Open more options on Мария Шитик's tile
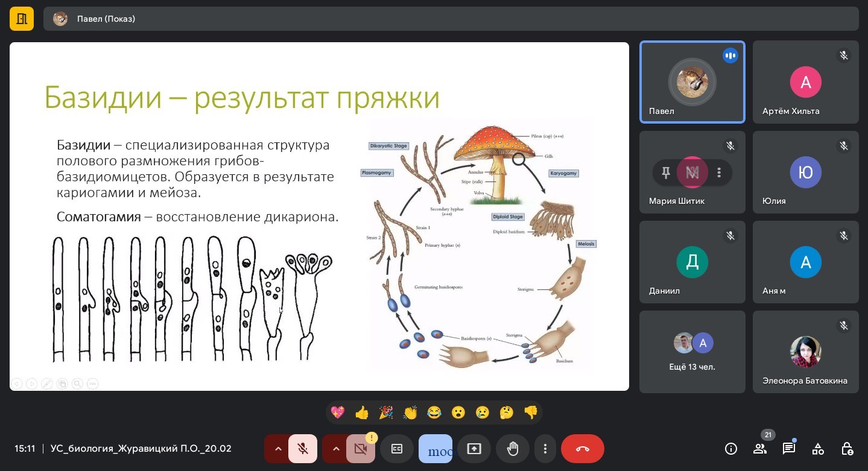This screenshot has width=868, height=471. pos(719,173)
